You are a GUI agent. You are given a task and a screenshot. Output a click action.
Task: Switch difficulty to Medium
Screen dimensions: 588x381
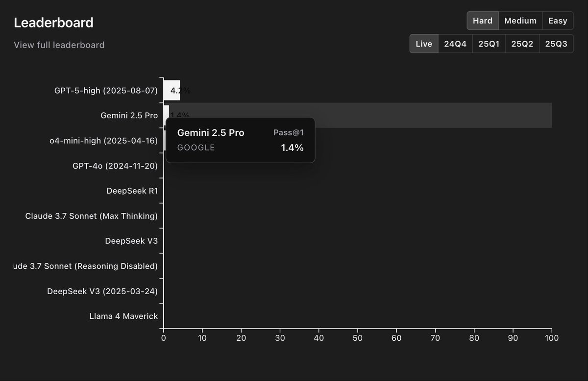coord(520,21)
